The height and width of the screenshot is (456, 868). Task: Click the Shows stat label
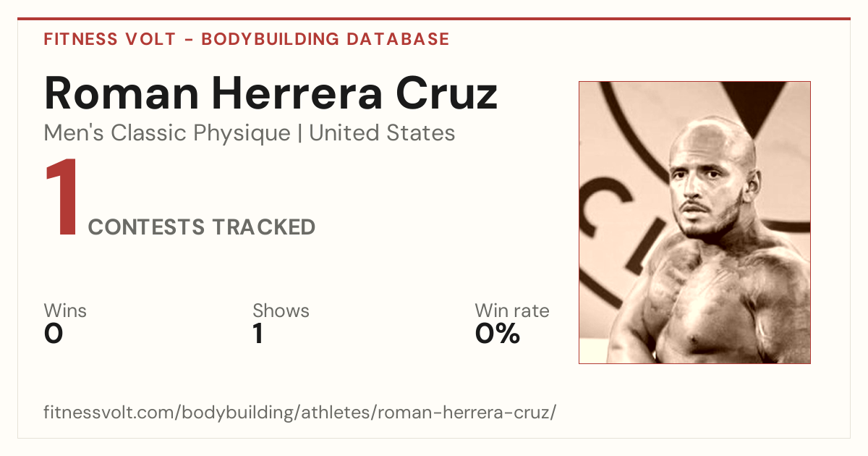tap(281, 311)
